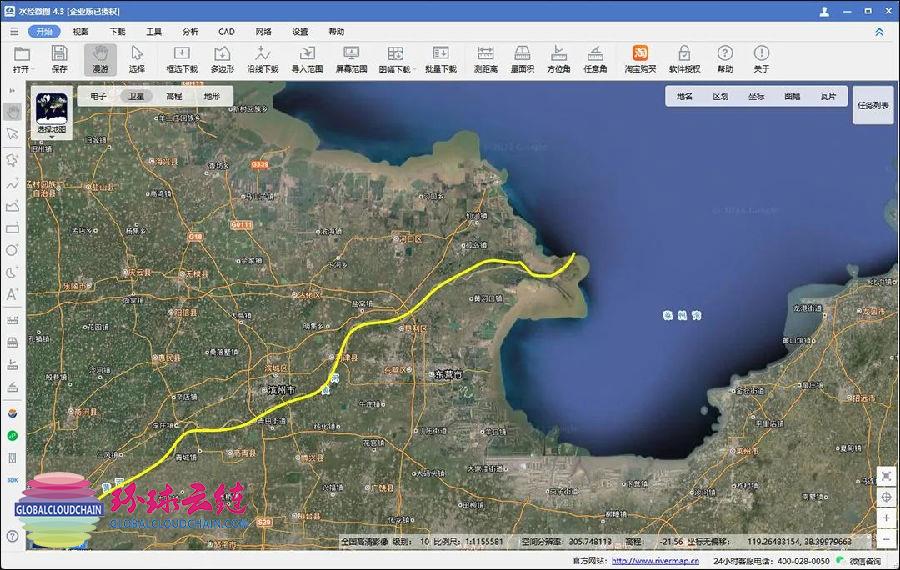Switch map layer to 电子

(98, 97)
